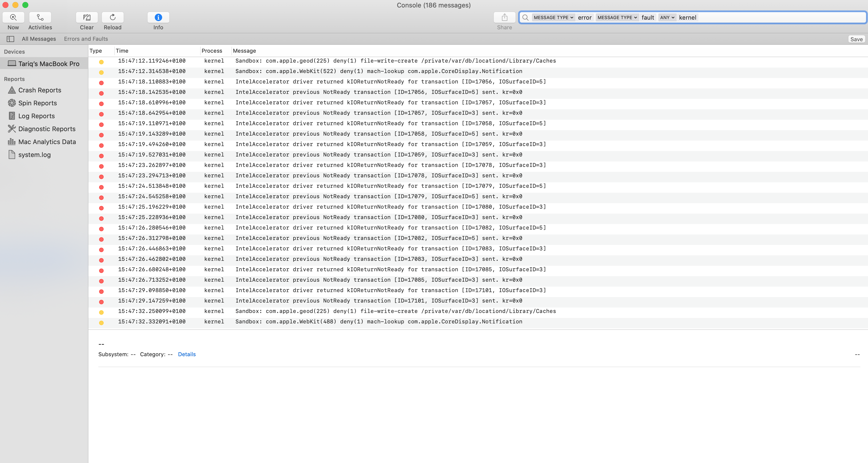Select the Mac Analytics Data chart icon
The height and width of the screenshot is (463, 868).
coord(12,142)
